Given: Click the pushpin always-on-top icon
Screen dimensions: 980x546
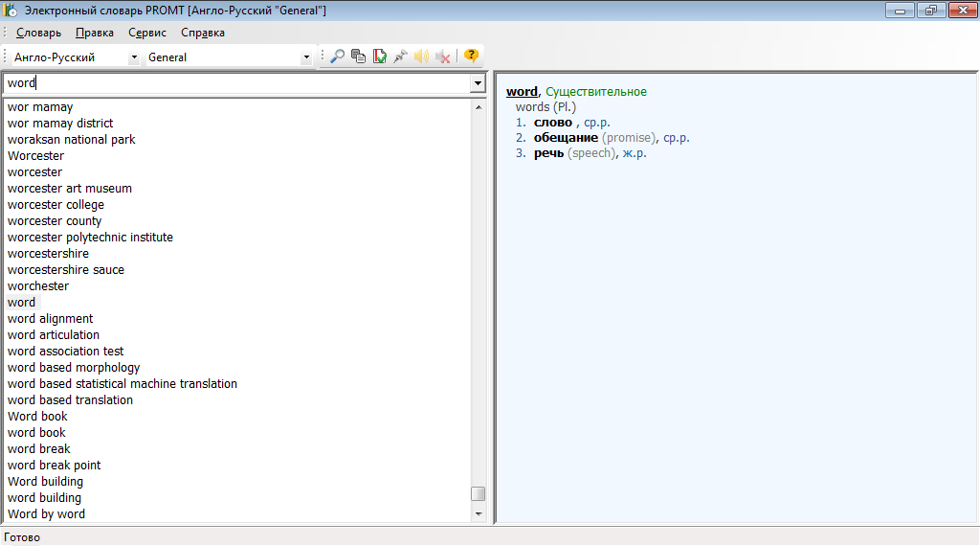Looking at the screenshot, I should pyautogui.click(x=400, y=57).
